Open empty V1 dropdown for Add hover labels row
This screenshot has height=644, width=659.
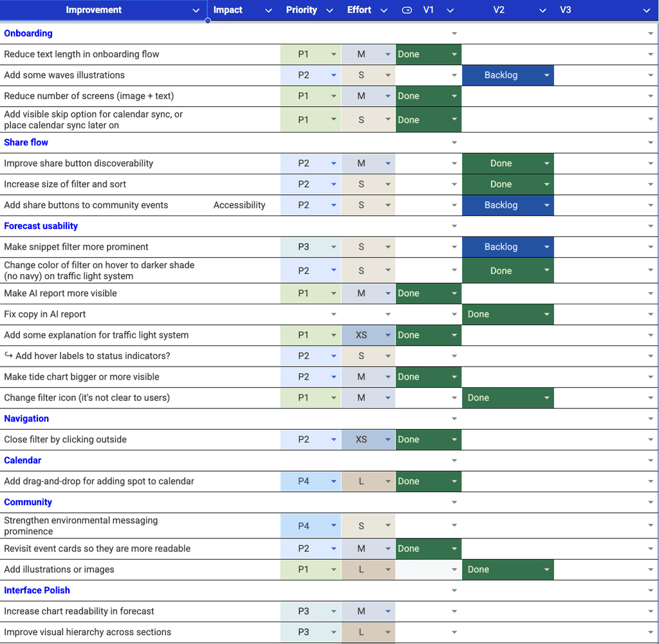[454, 356]
